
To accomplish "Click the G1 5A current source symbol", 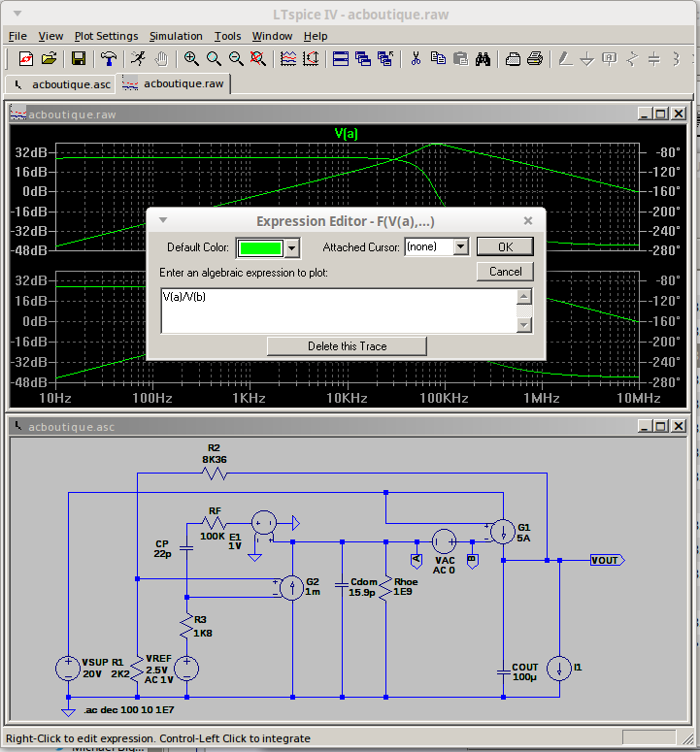I will 503,532.
